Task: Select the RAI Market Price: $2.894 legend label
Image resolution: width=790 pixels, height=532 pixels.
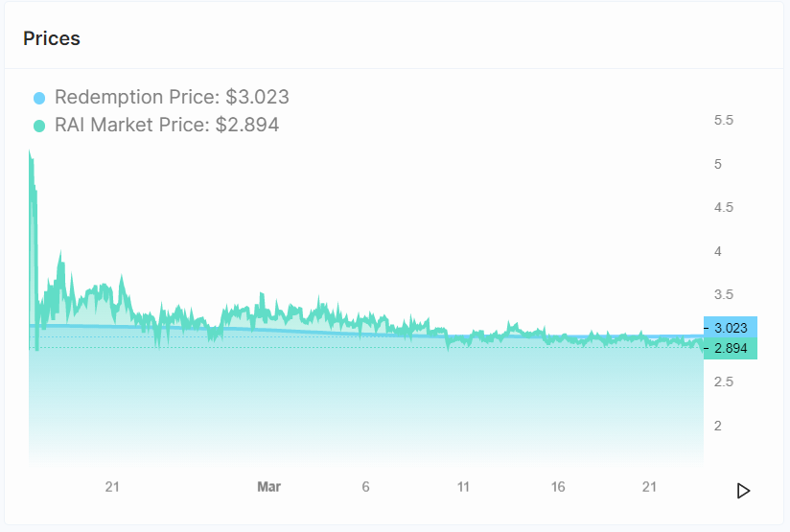Action: coord(167,125)
